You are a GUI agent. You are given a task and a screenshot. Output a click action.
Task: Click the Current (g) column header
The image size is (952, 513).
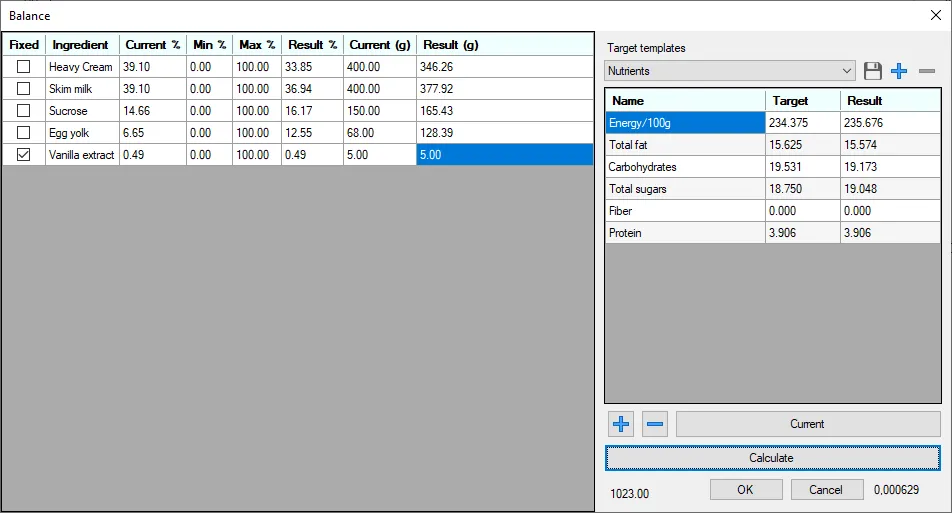[x=379, y=44]
